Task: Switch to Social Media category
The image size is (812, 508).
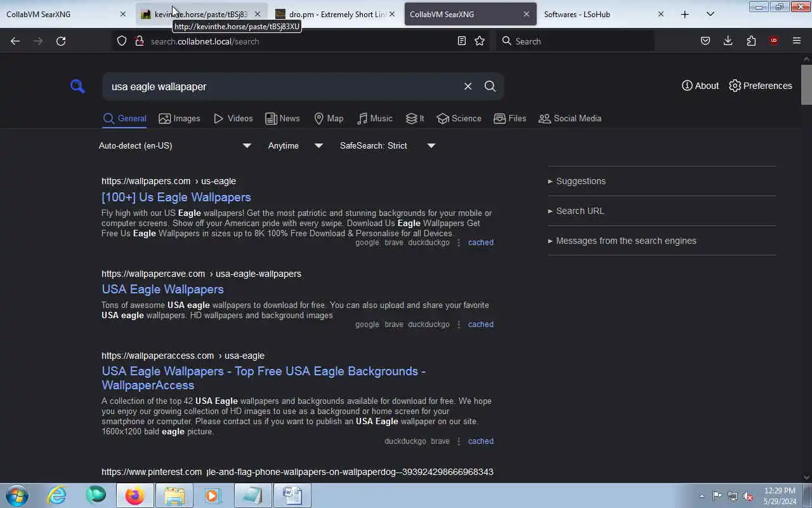Action: point(570,118)
